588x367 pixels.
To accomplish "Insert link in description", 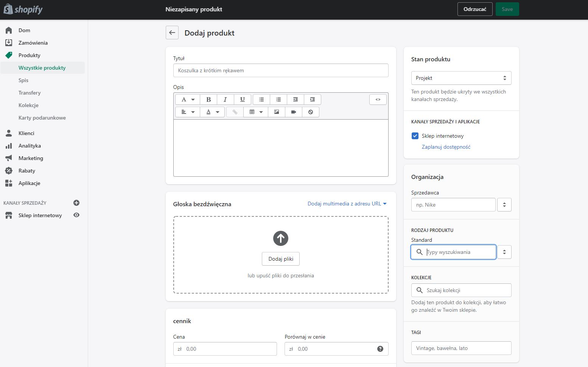I will pos(235,112).
